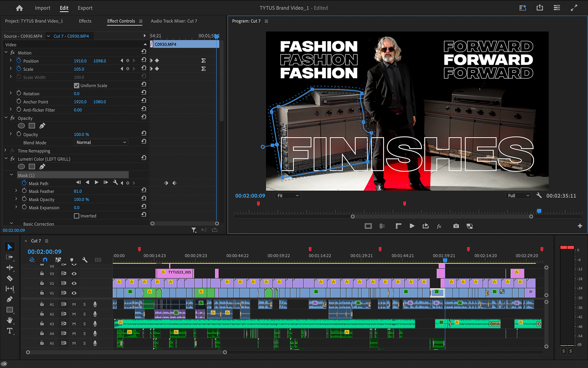Mute audio track A1

coord(74,304)
